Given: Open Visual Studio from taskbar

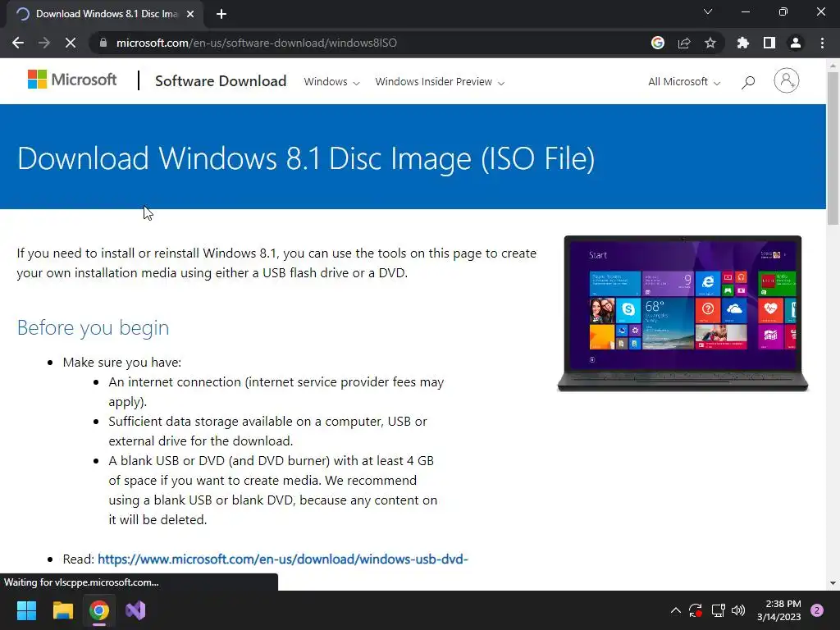Looking at the screenshot, I should coord(135,610).
